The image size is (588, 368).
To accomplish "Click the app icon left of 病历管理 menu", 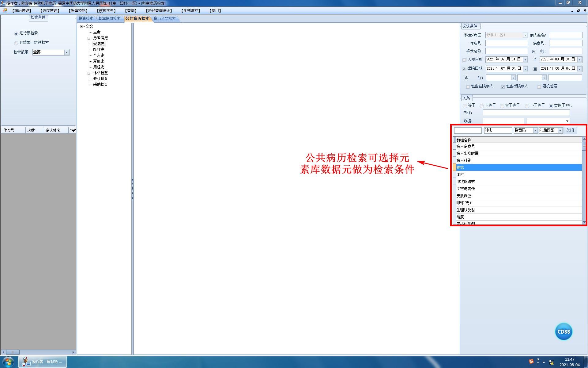I will pos(5,10).
